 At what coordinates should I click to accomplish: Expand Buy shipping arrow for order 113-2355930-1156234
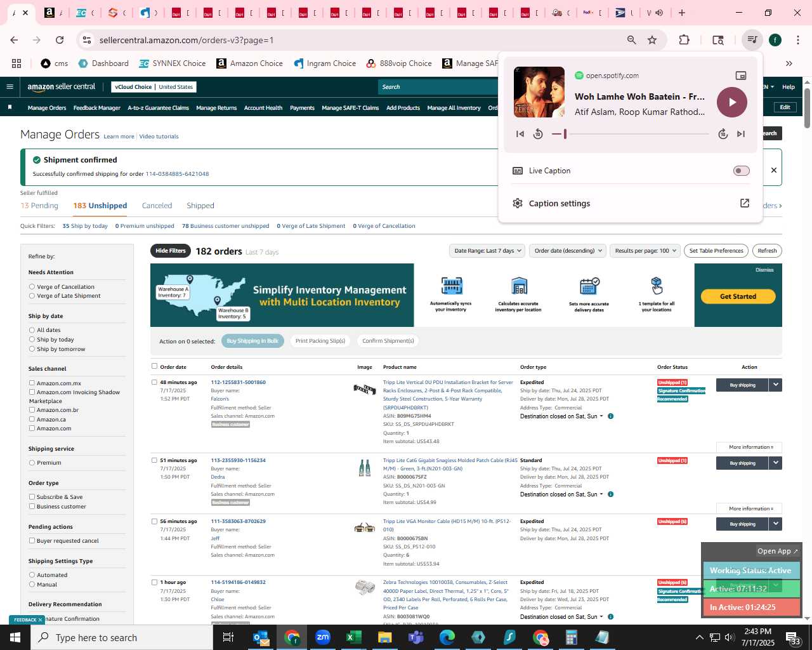coord(775,463)
